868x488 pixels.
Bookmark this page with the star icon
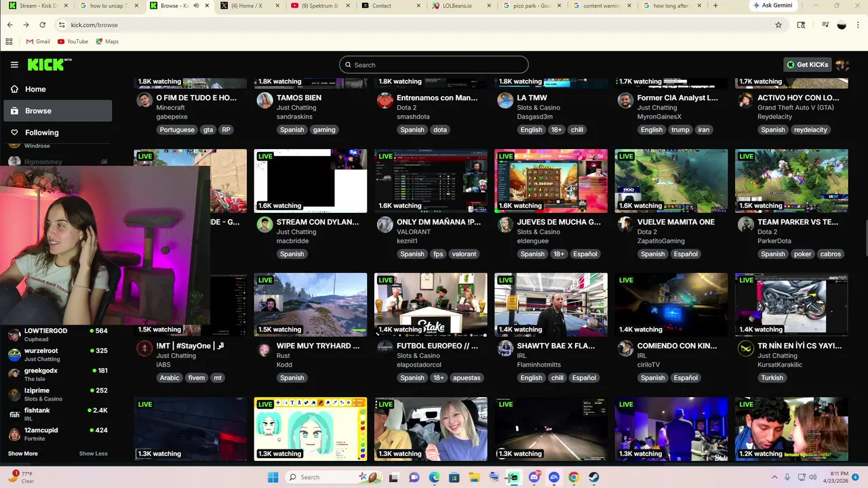tap(778, 24)
